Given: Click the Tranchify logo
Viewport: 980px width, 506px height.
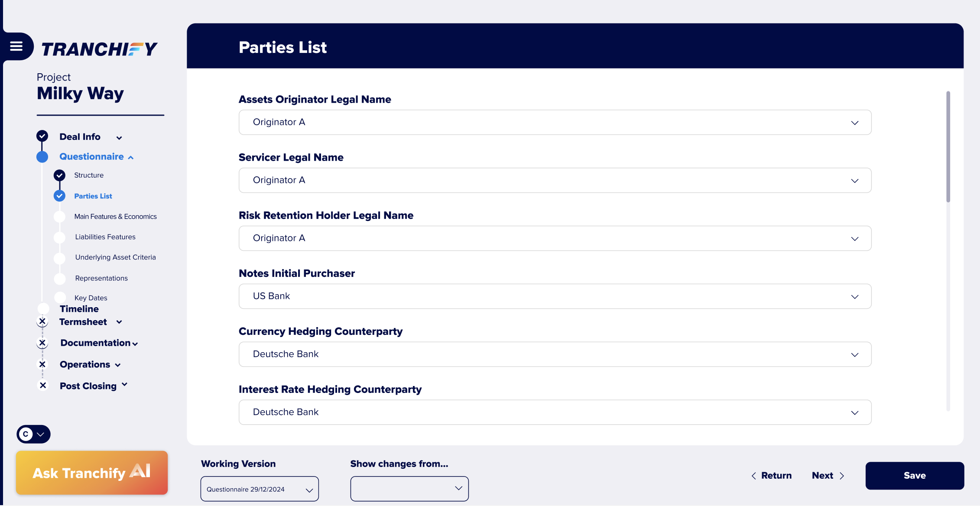Looking at the screenshot, I should [x=99, y=49].
